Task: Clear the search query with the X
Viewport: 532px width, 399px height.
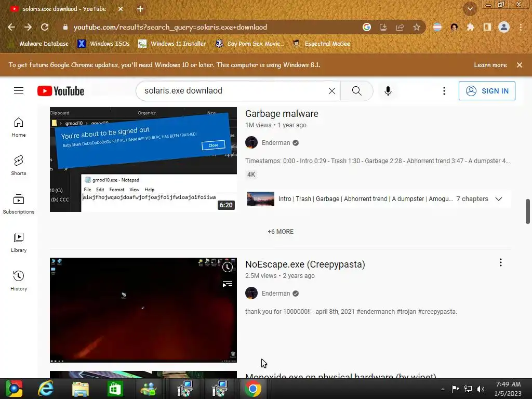Action: click(332, 91)
